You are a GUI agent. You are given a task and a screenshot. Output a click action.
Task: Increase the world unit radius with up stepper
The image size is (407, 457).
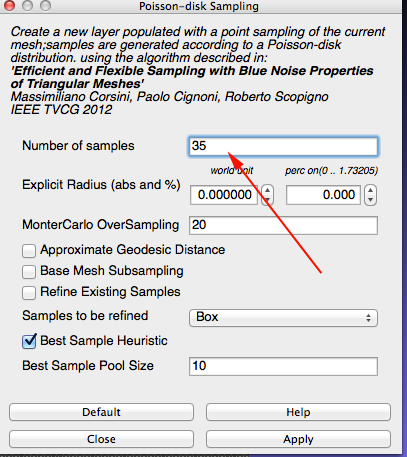click(x=267, y=190)
